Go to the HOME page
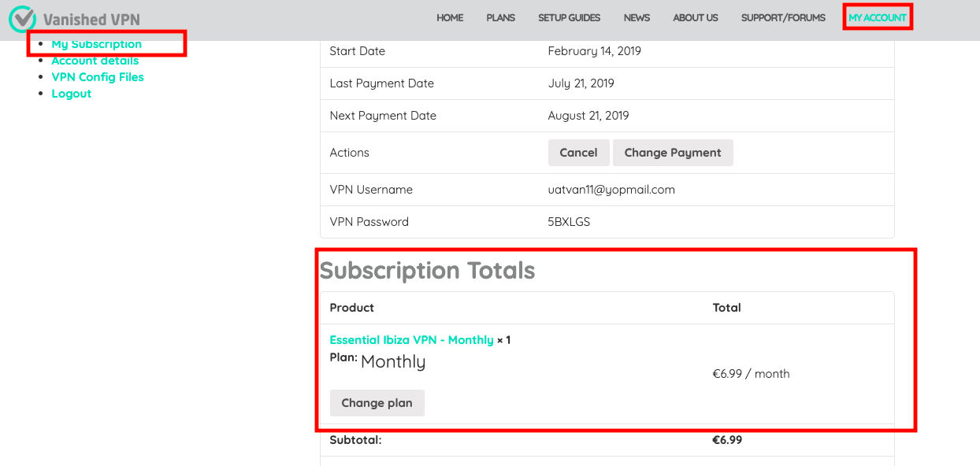 (x=450, y=17)
